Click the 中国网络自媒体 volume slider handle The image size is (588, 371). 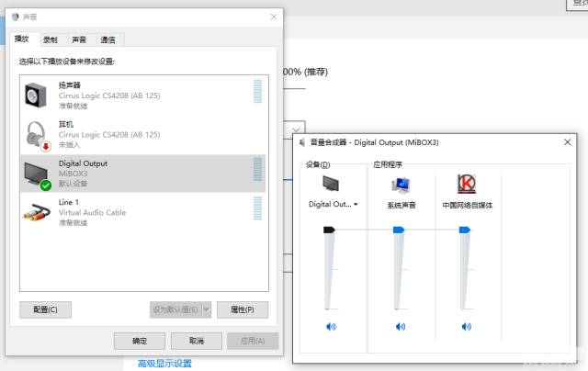[464, 230]
